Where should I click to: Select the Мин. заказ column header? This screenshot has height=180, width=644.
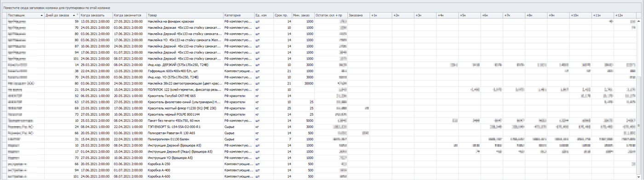[x=304, y=15]
